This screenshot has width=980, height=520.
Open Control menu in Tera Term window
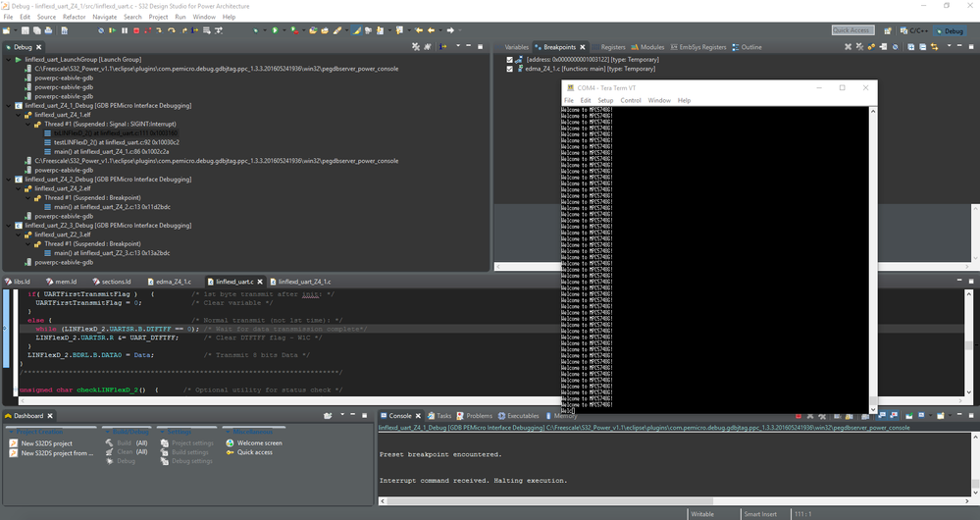(x=631, y=101)
